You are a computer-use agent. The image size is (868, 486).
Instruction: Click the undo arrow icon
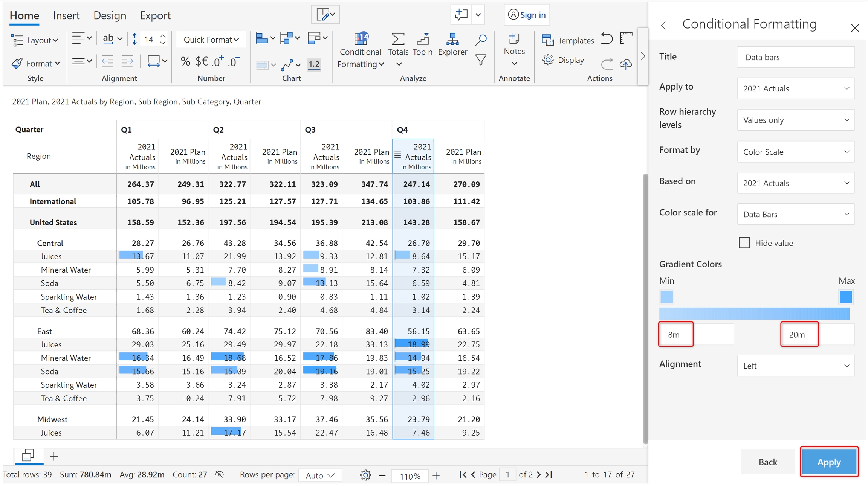tap(607, 39)
